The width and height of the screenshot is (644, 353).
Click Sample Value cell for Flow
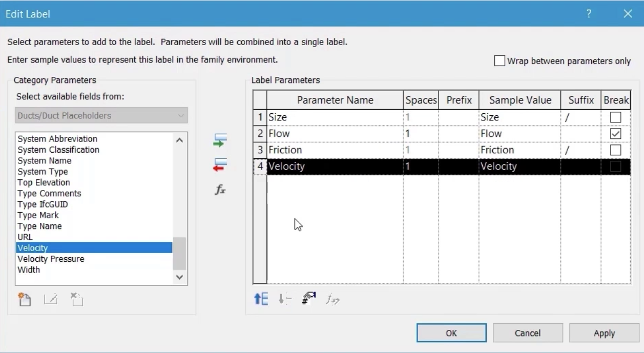point(520,134)
